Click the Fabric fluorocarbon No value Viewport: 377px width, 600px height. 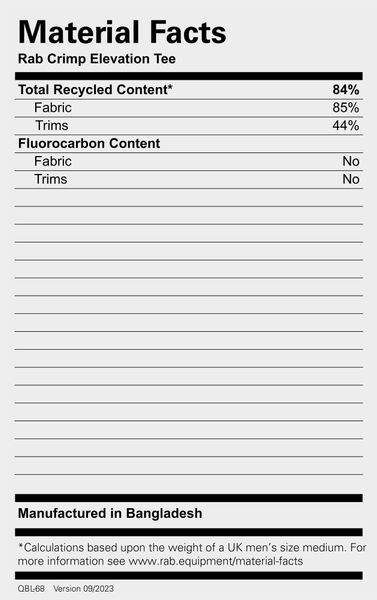(x=351, y=161)
